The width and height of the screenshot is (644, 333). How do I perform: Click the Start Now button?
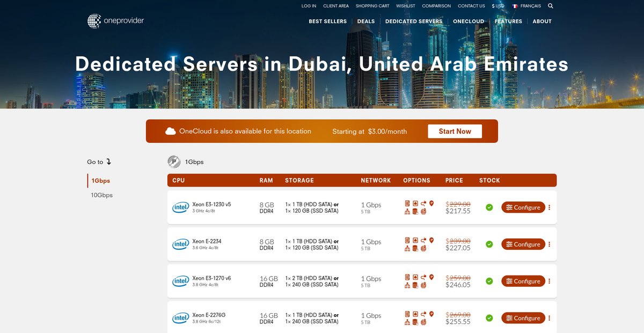455,131
